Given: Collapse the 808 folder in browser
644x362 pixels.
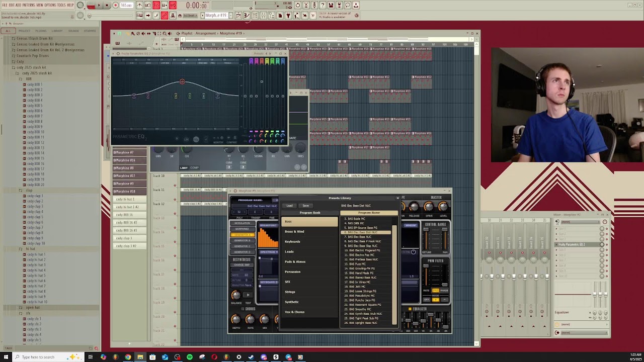Looking at the screenshot, I should coord(28,79).
